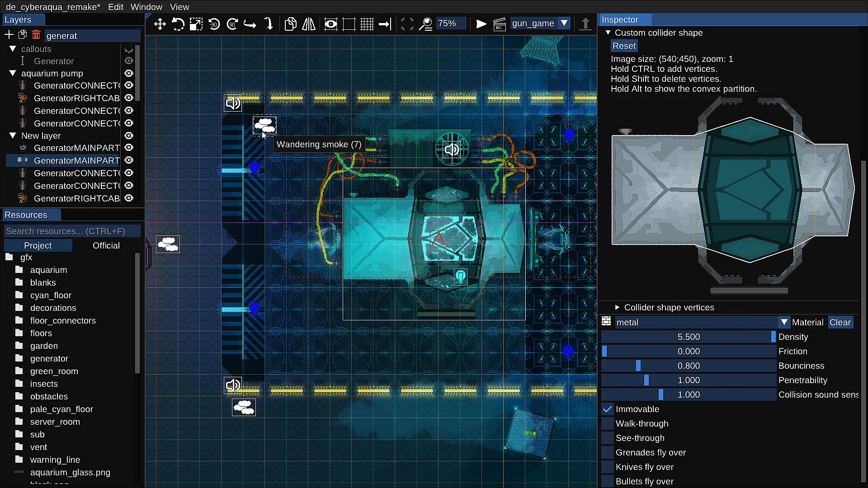Uncheck the Immovable checkbox
This screenshot has height=488, width=868.
coord(608,409)
